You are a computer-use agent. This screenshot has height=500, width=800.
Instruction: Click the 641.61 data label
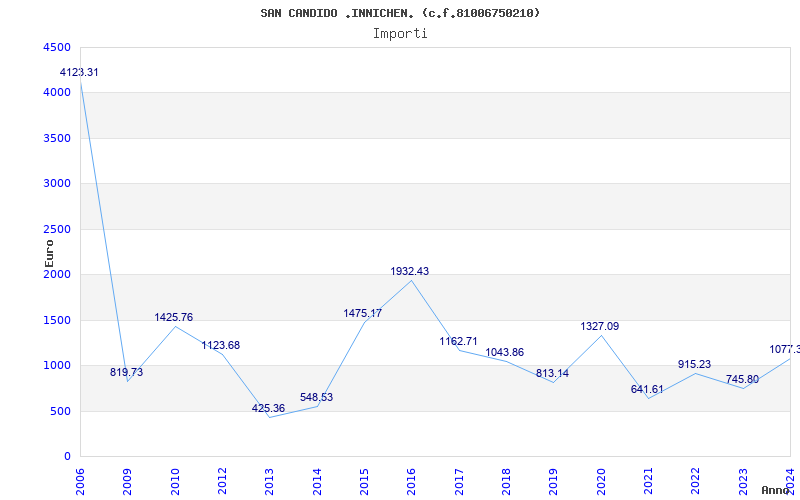[x=647, y=389]
